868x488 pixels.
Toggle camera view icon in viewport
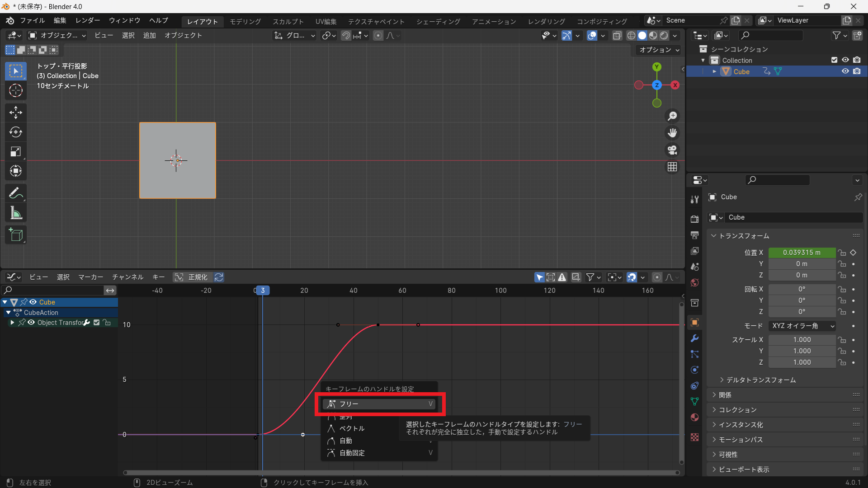(672, 150)
